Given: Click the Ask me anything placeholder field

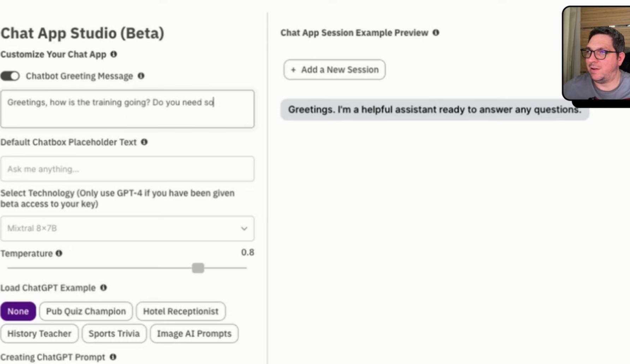Looking at the screenshot, I should (x=127, y=169).
